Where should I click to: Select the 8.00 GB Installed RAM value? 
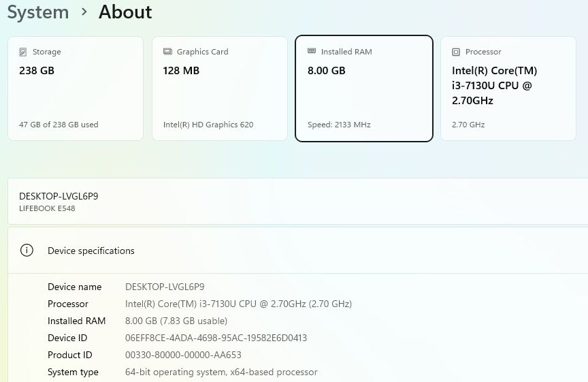[x=327, y=71]
